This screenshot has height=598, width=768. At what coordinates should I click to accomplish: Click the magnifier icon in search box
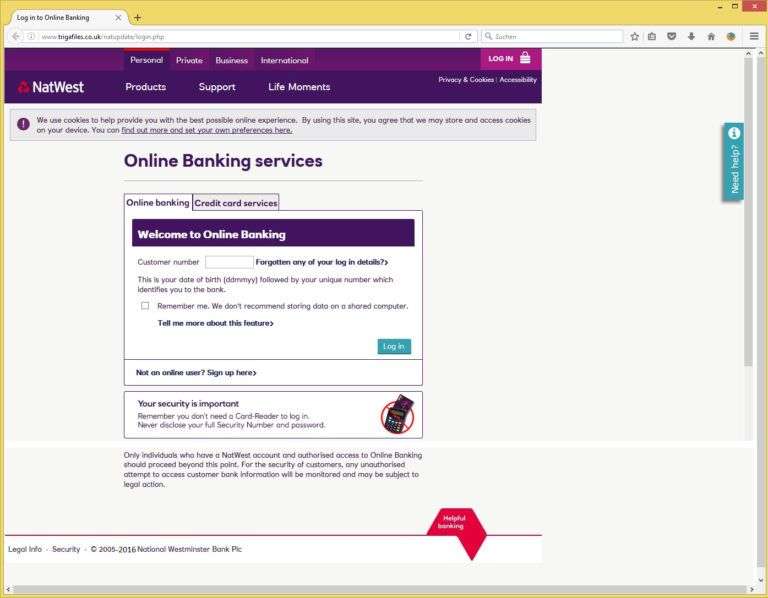click(488, 36)
